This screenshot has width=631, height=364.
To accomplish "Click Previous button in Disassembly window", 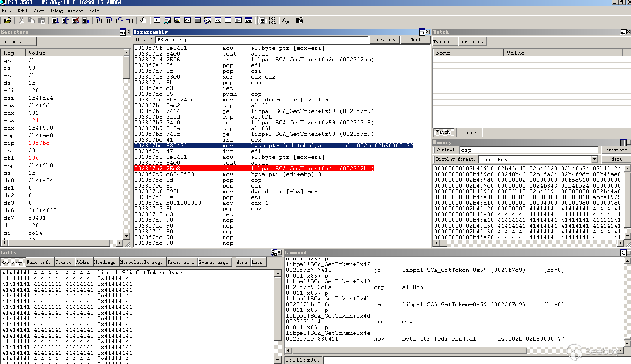I will pyautogui.click(x=384, y=39).
